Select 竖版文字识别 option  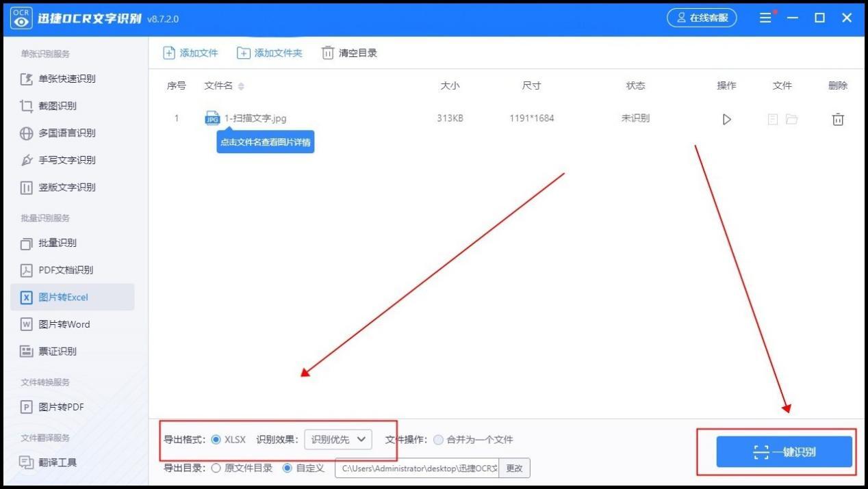(x=66, y=187)
